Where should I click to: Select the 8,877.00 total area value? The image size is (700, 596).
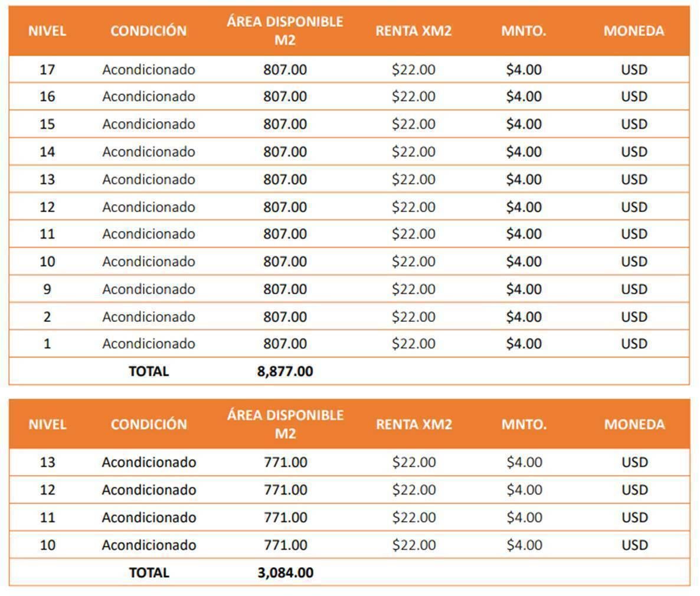(285, 372)
